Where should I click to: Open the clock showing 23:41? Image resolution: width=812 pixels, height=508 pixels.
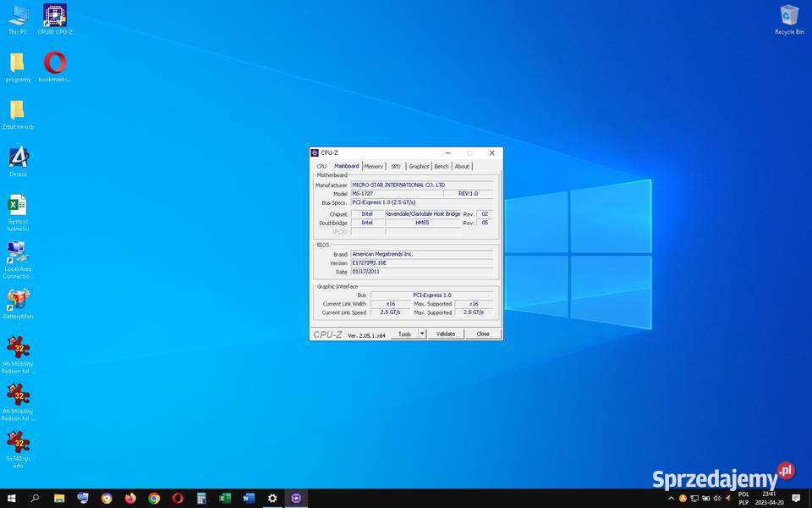click(769, 498)
